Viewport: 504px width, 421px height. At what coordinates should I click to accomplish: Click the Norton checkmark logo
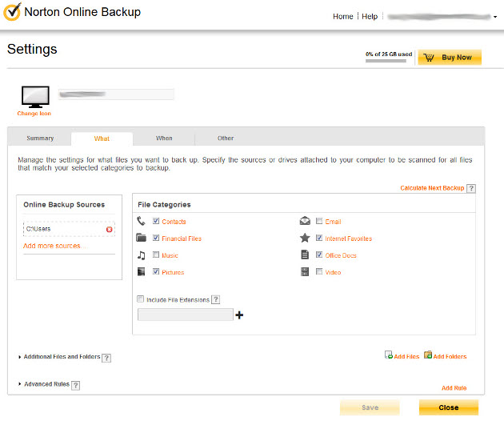pos(12,11)
